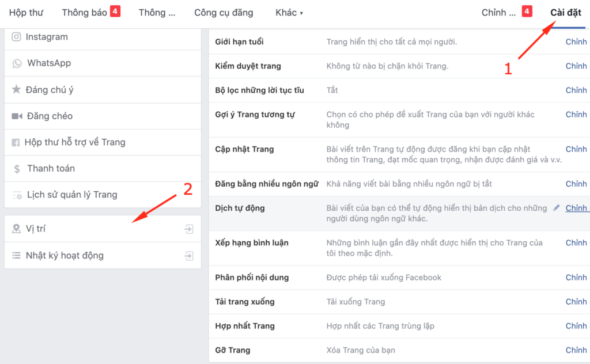Click the Instagram icon in sidebar
Screen dimensions: 590x364
coord(16,36)
